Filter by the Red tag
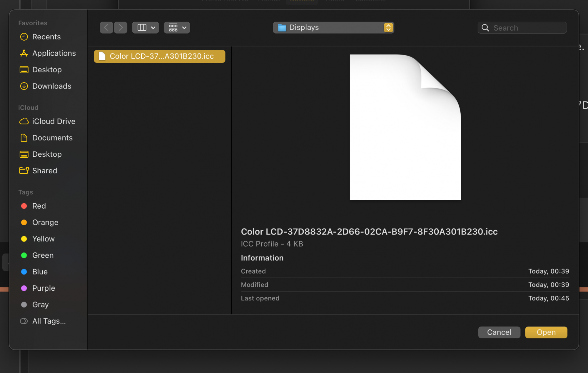This screenshot has width=588, height=373. [x=39, y=206]
